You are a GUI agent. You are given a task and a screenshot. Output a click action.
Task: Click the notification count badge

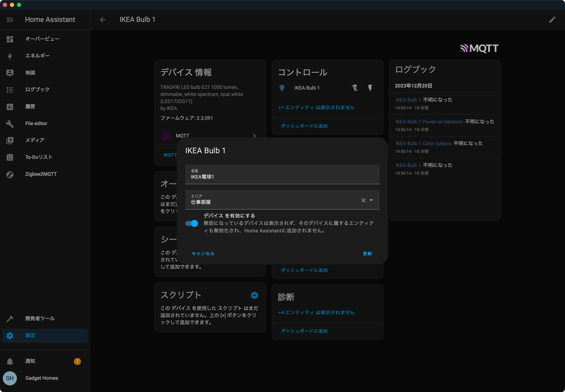(x=77, y=361)
